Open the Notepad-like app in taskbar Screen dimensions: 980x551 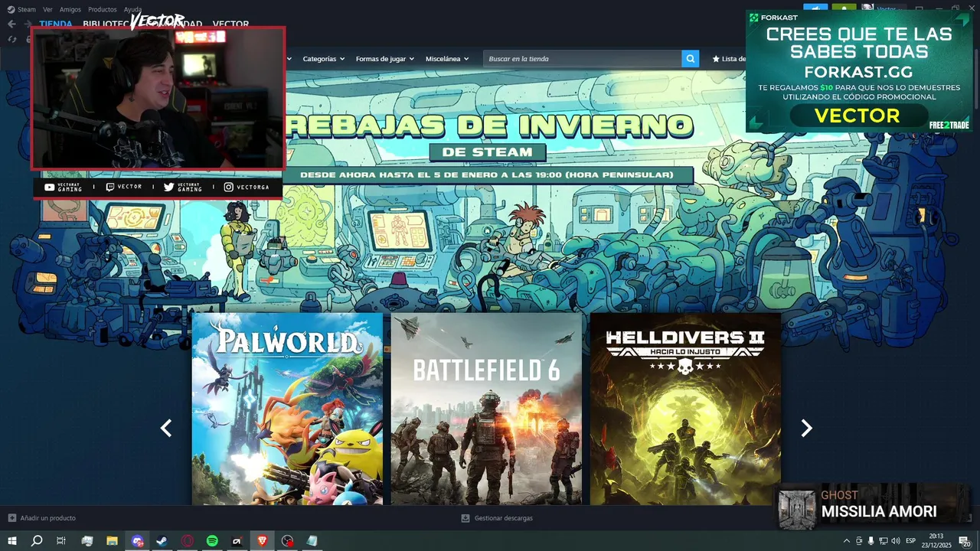312,541
